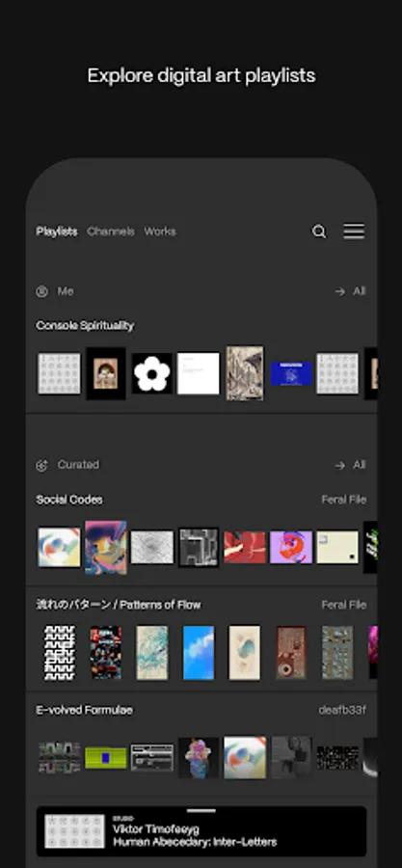Click the arrow icon beside Me All
402x868 pixels.
point(339,291)
